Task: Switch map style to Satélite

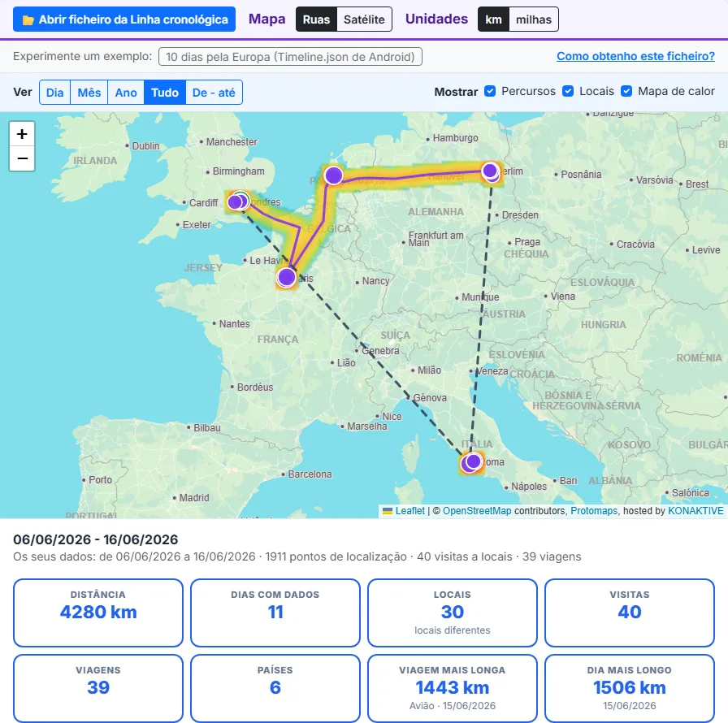Action: 364,19
